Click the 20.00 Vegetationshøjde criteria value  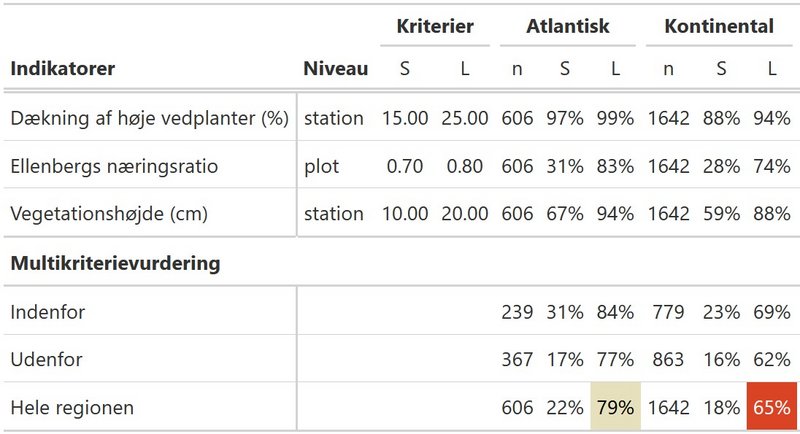(x=464, y=214)
